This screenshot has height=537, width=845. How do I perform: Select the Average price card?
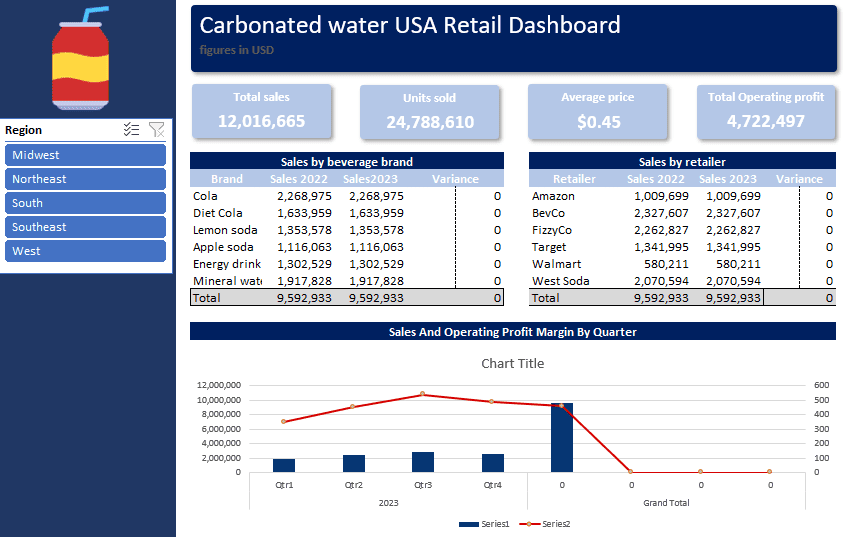[598, 111]
